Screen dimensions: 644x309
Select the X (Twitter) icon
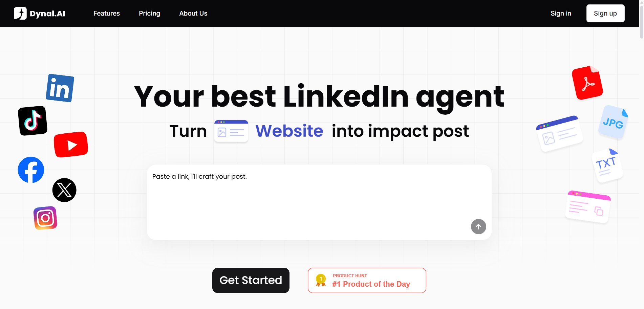pyautogui.click(x=64, y=190)
